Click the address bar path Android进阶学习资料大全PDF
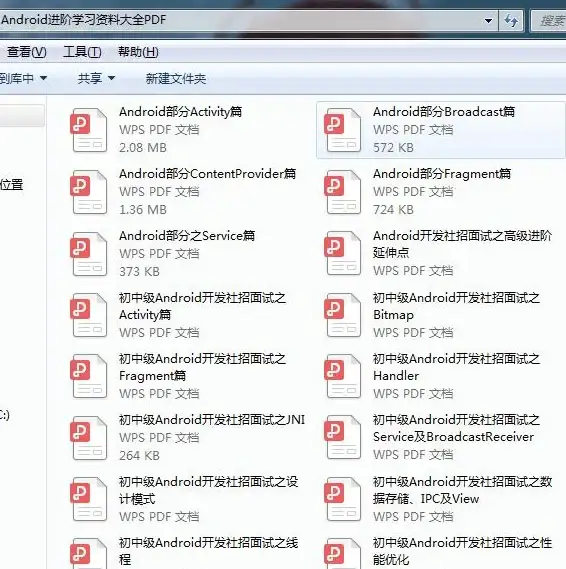 pyautogui.click(x=83, y=20)
